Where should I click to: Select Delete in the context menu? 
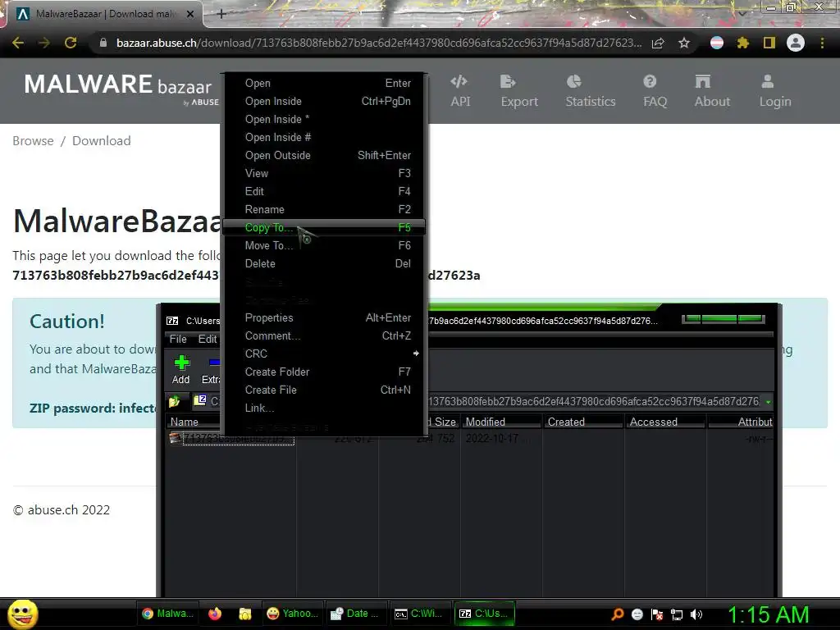click(x=323, y=263)
